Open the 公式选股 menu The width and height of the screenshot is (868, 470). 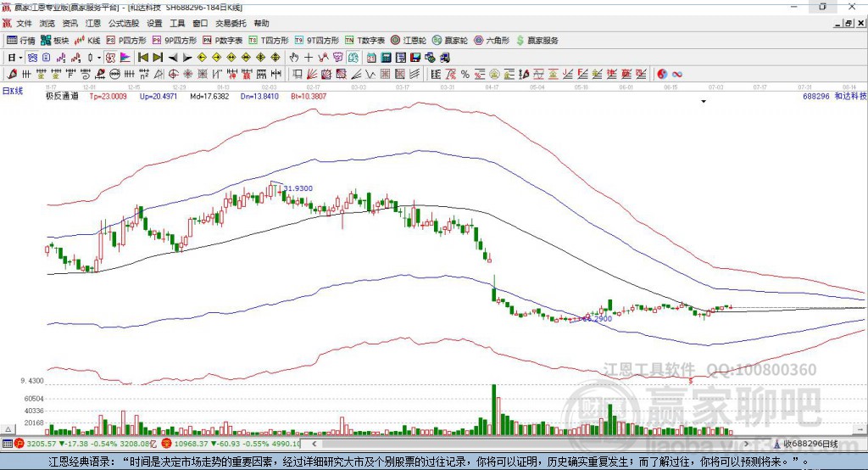(x=124, y=23)
